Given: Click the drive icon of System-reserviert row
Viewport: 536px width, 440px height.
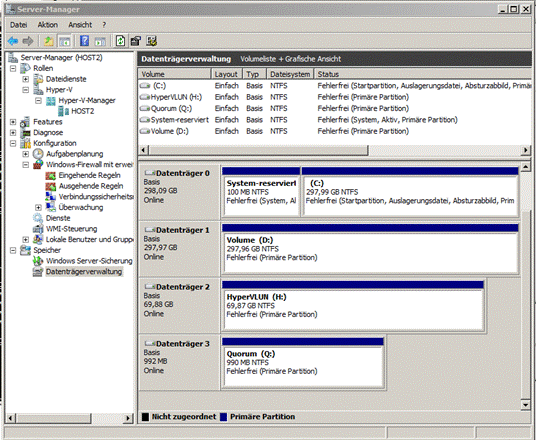Looking at the screenshot, I should click(145, 120).
